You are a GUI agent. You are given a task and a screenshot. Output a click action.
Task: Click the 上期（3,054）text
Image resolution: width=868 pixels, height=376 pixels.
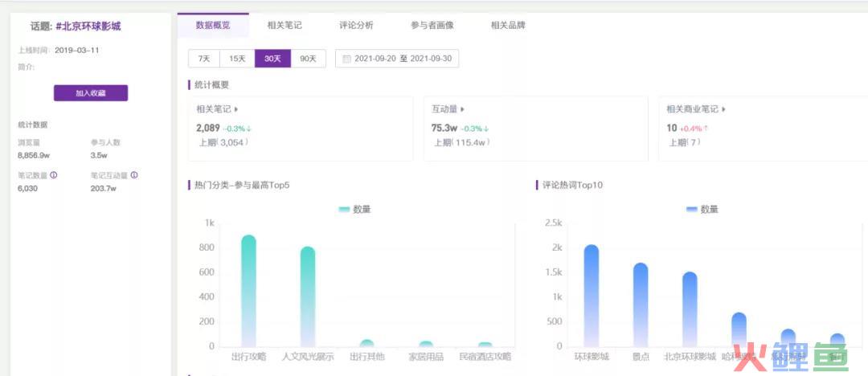(x=223, y=142)
